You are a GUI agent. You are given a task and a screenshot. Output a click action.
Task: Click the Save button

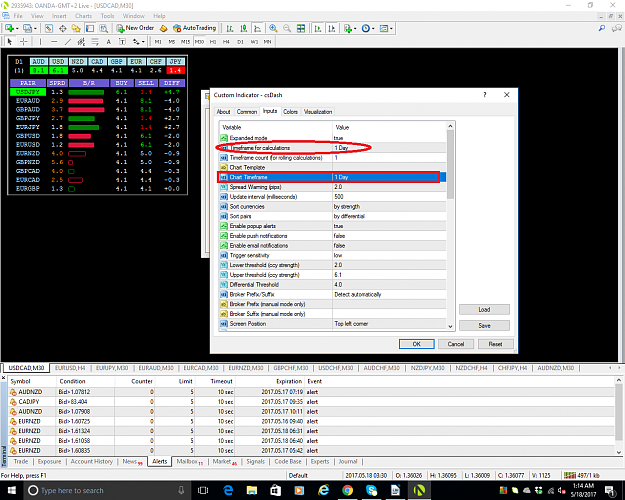tap(484, 325)
